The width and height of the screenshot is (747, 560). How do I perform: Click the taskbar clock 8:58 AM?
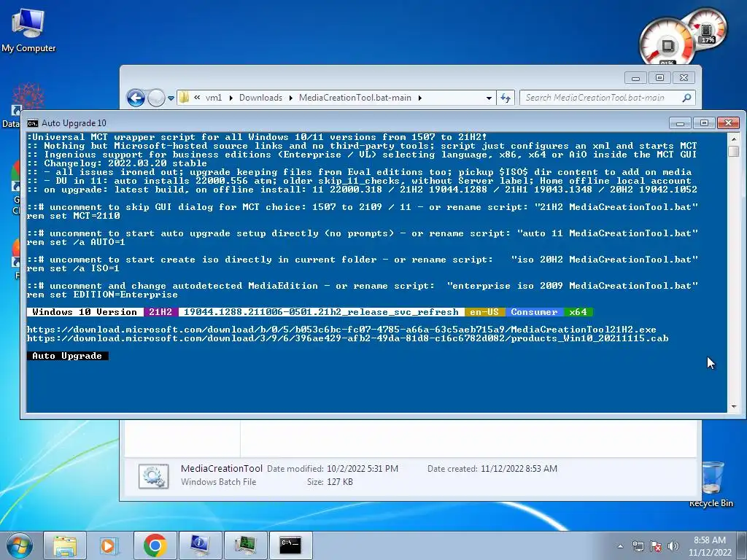(x=710, y=546)
